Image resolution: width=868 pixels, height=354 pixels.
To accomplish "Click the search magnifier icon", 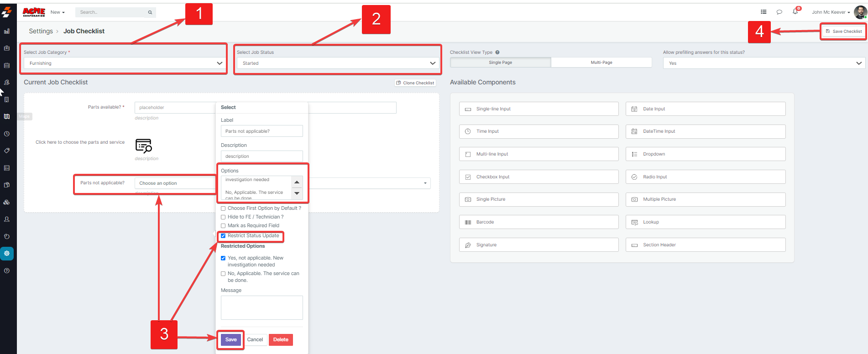I will point(150,12).
